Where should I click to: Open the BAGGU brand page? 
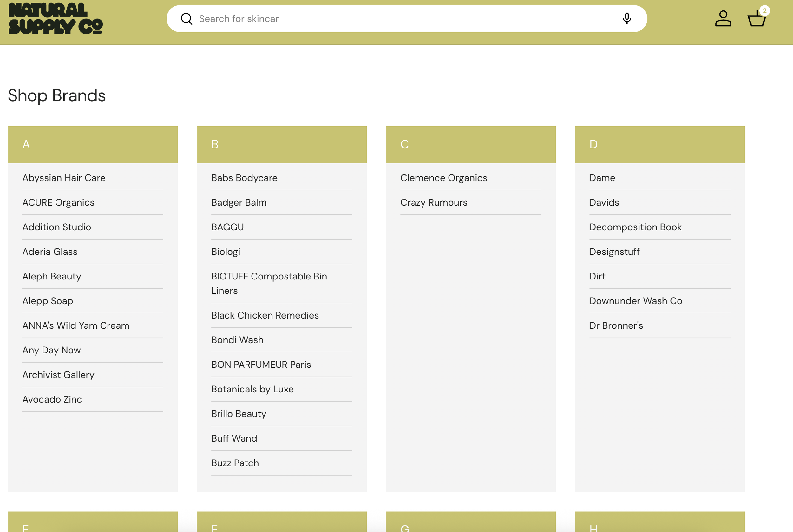point(227,227)
